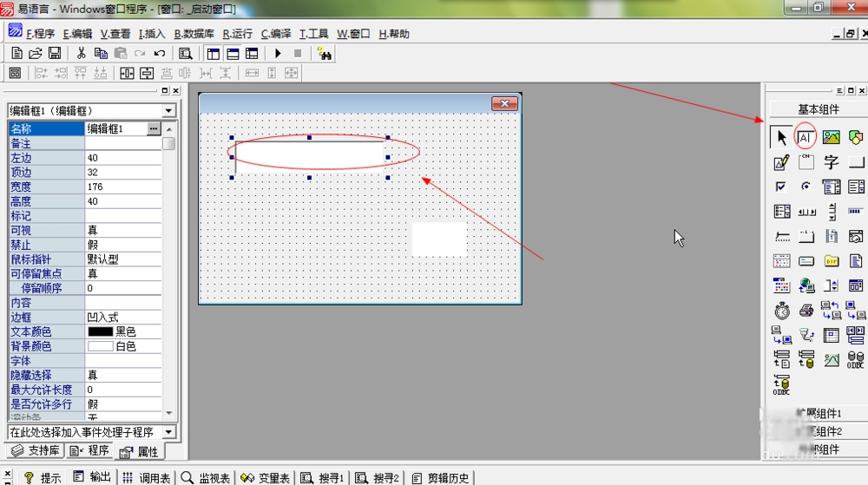Select the color picker grid component
868x485 pixels.
pyautogui.click(x=782, y=285)
